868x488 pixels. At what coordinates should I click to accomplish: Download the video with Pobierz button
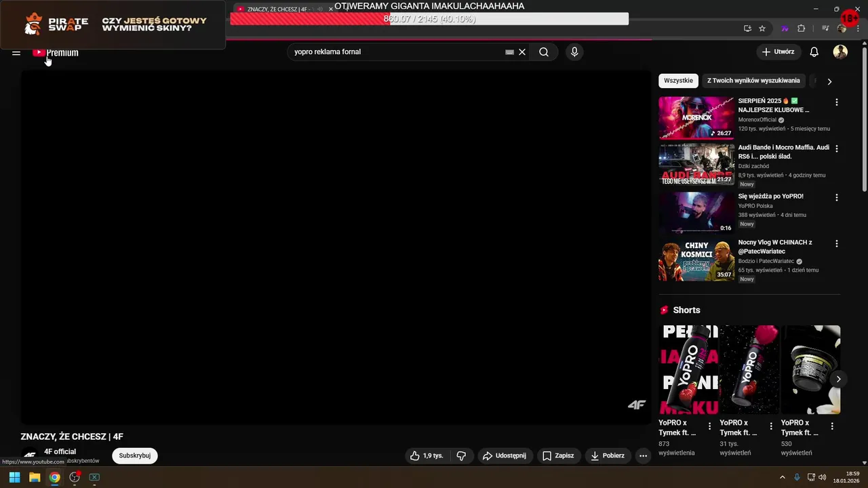[608, 455]
